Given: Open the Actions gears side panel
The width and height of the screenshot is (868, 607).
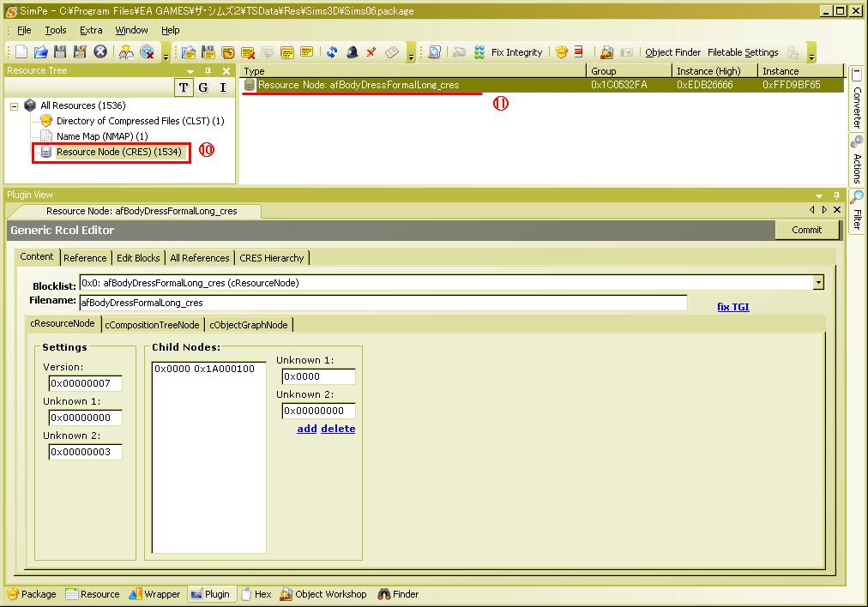Looking at the screenshot, I should pos(857,160).
